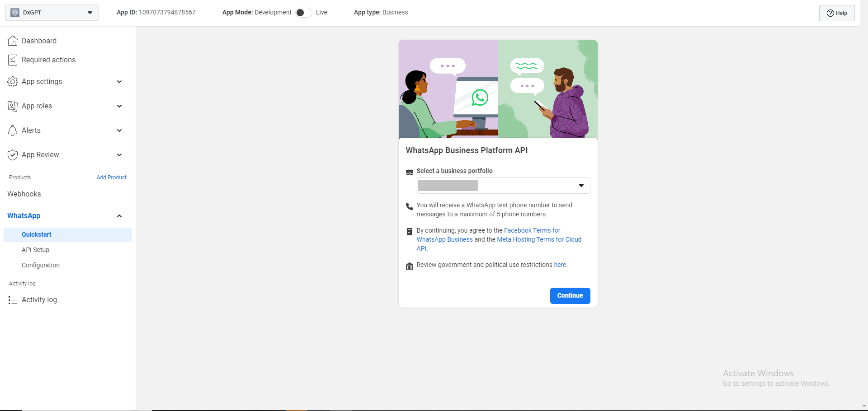This screenshot has height=411, width=868.
Task: Click the App Review shield icon
Action: click(13, 155)
